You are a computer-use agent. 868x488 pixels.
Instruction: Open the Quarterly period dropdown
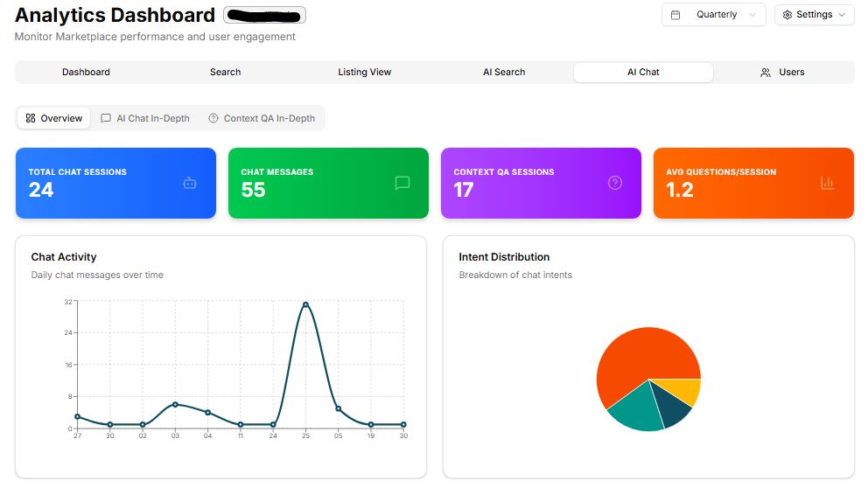[x=714, y=15]
